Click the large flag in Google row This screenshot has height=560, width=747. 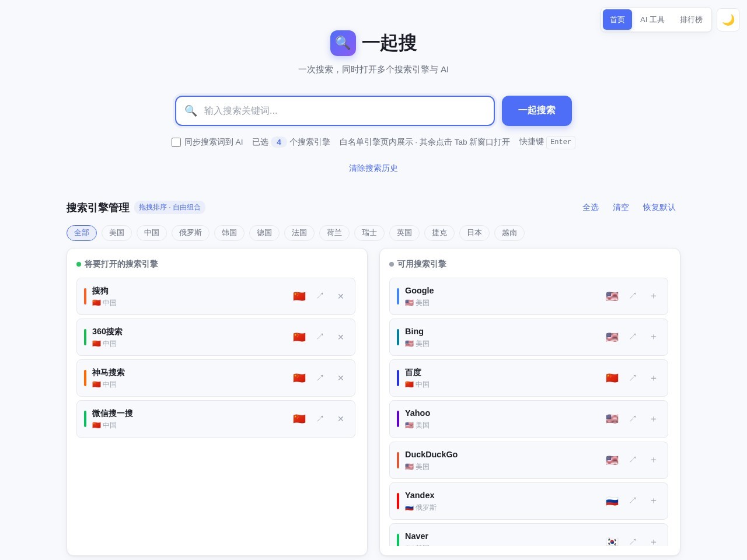[612, 296]
